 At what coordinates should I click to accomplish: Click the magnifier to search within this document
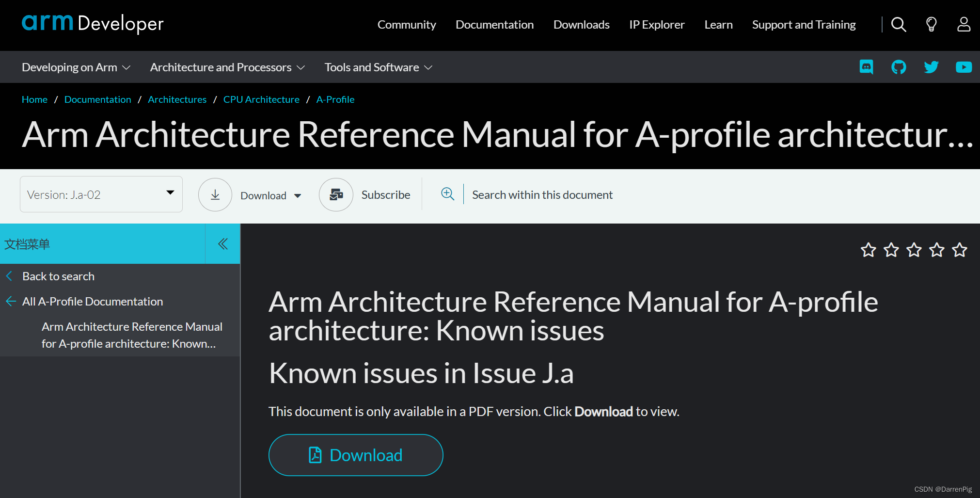click(x=447, y=193)
